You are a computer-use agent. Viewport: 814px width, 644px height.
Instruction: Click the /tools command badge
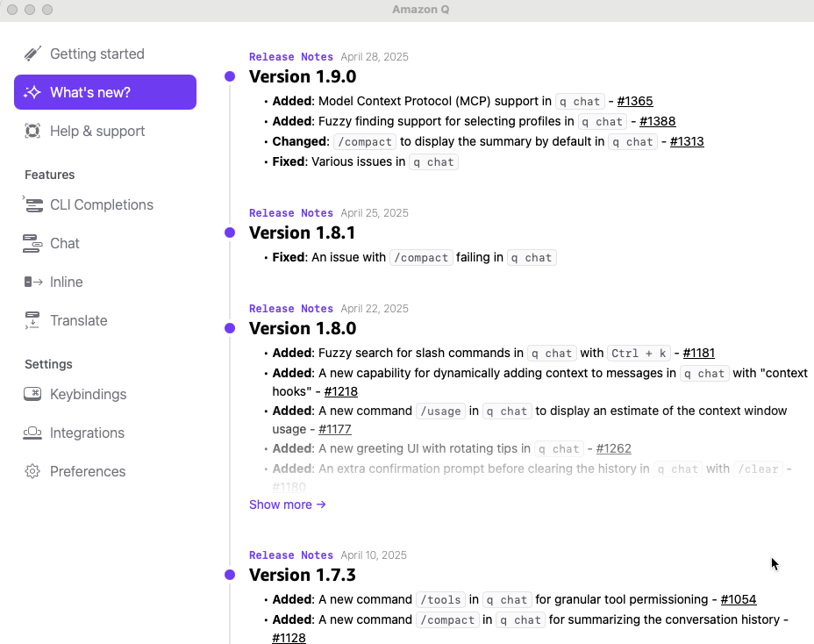coord(440,600)
